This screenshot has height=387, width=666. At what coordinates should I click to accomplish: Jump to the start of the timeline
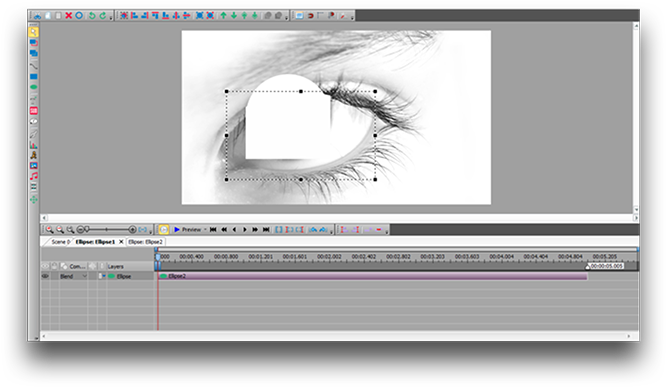click(x=213, y=230)
